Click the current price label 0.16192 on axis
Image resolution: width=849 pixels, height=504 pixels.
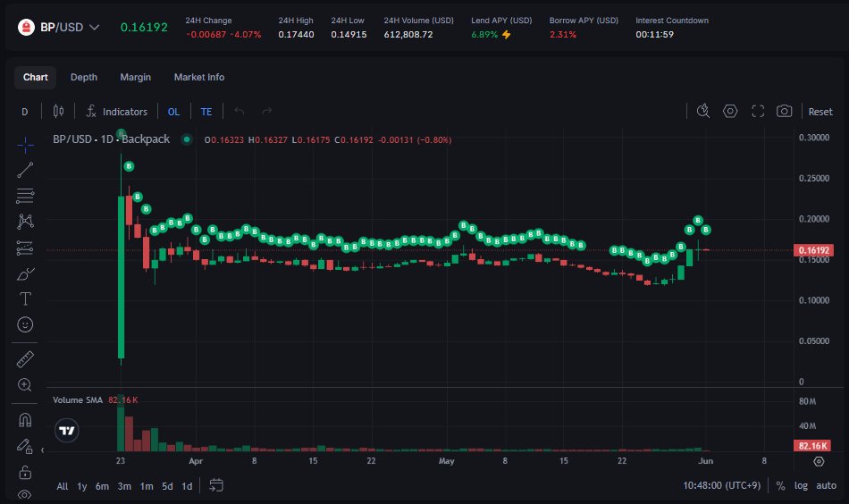tap(814, 250)
